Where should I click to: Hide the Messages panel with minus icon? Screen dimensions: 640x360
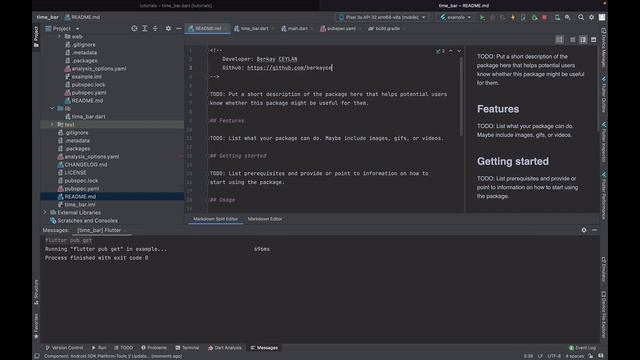click(x=594, y=230)
